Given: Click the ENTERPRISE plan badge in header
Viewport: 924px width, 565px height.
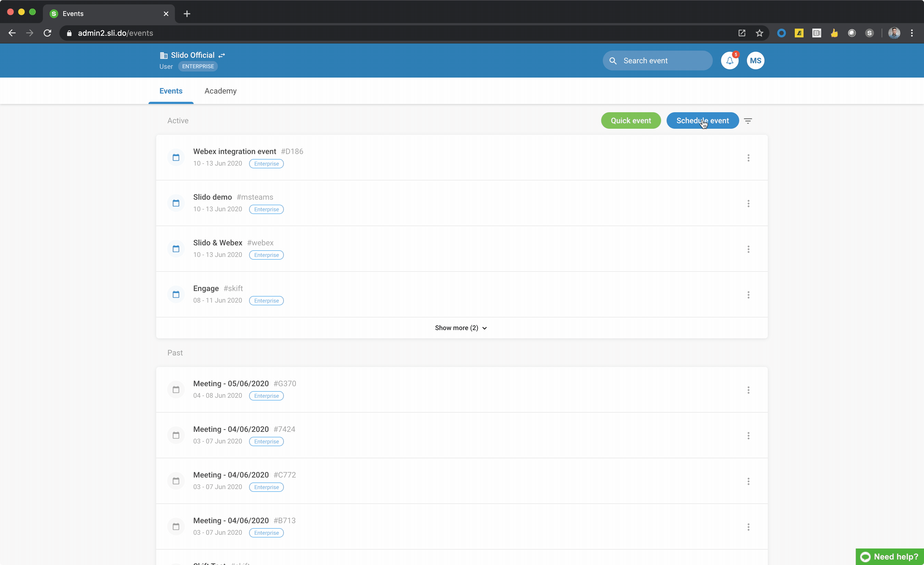Looking at the screenshot, I should pyautogui.click(x=198, y=66).
